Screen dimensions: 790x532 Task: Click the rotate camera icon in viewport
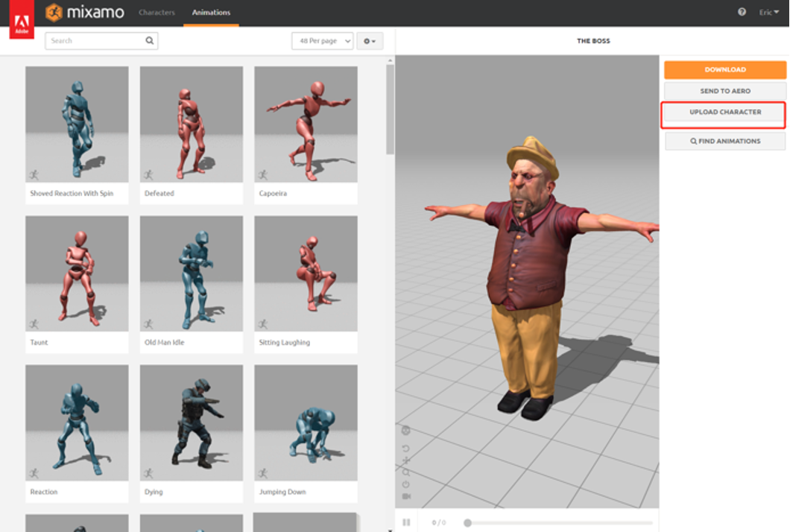point(405,449)
